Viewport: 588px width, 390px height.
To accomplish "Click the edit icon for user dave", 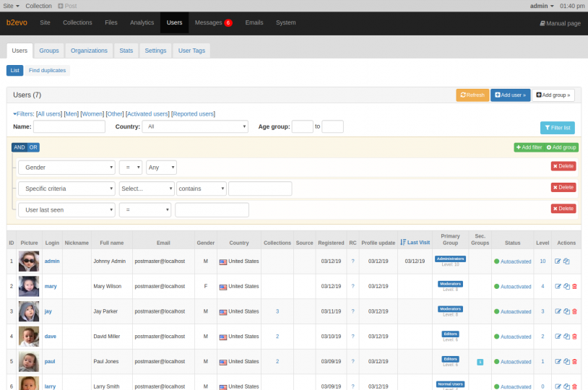I will coord(558,337).
